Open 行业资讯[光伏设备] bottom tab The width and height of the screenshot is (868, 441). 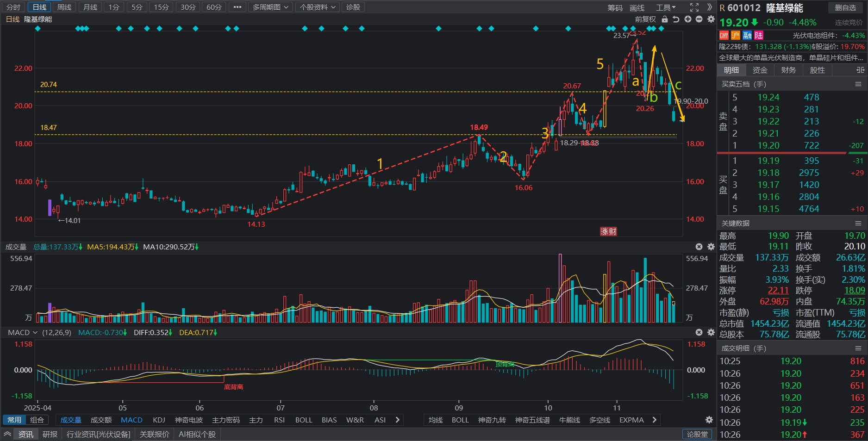pos(99,434)
